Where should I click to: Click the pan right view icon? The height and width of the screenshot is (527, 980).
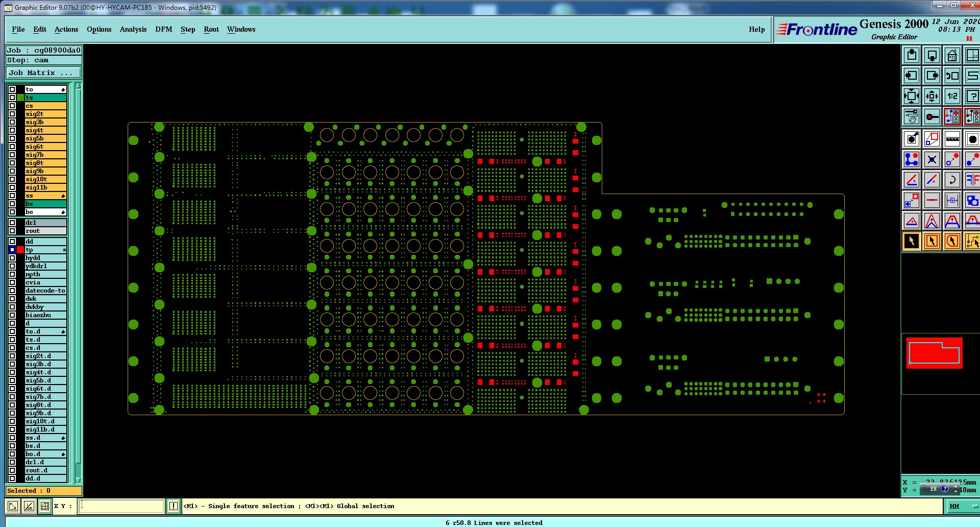click(x=932, y=76)
